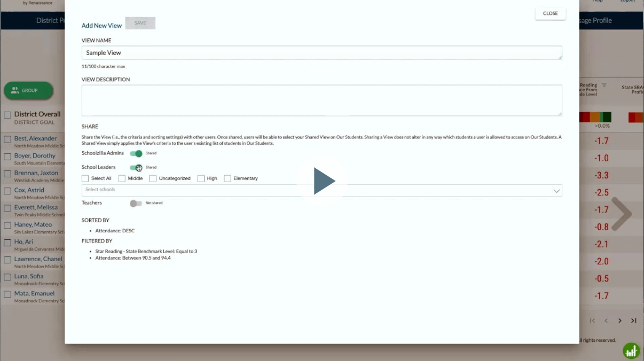This screenshot has height=361, width=644.
Task: Click the video play button overlay
Action: [x=323, y=181]
